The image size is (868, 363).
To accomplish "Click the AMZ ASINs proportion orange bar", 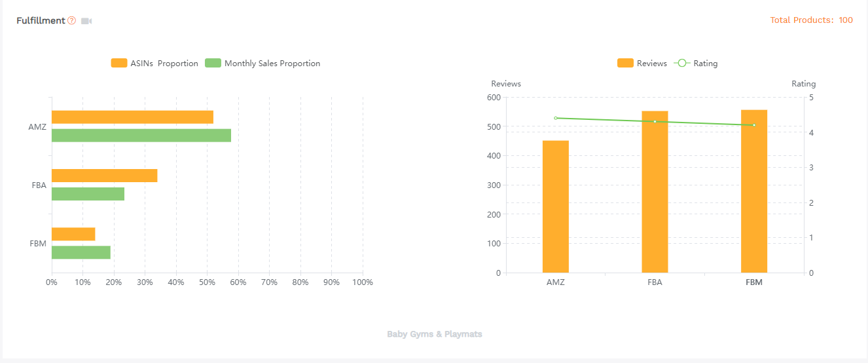I will pyautogui.click(x=132, y=117).
